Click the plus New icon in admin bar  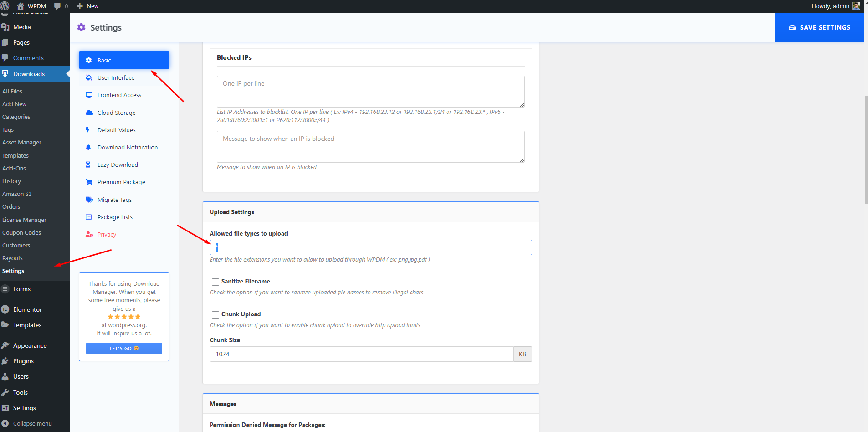coord(80,6)
